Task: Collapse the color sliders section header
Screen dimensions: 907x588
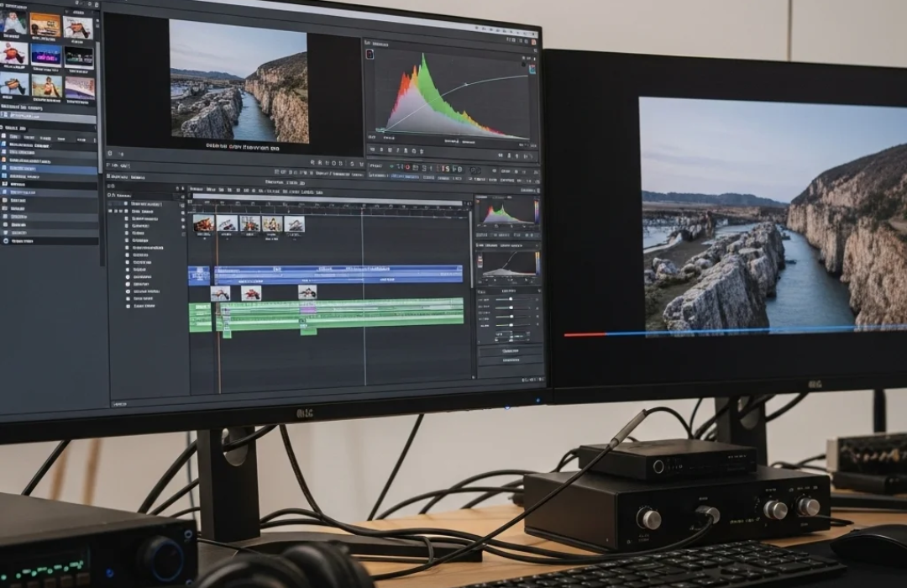Action: (x=508, y=291)
